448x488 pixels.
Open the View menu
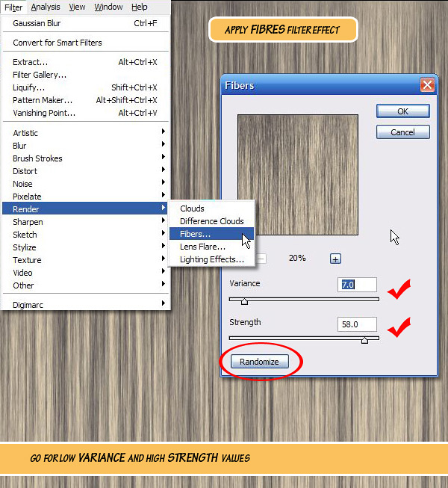[x=77, y=7]
